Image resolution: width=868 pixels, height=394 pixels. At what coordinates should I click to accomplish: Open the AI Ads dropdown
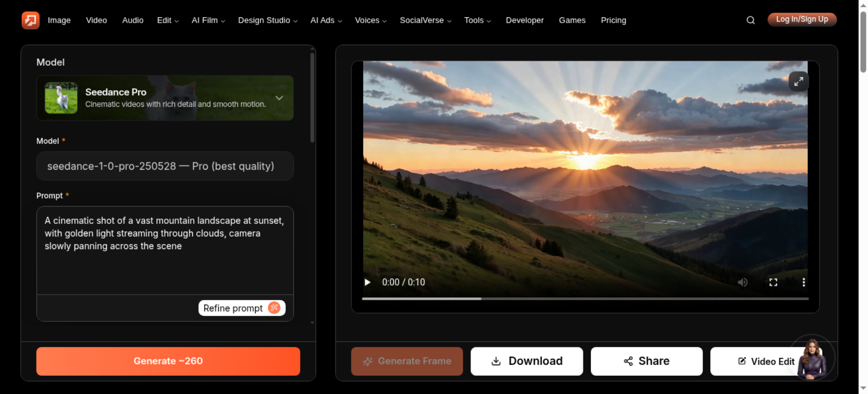326,20
